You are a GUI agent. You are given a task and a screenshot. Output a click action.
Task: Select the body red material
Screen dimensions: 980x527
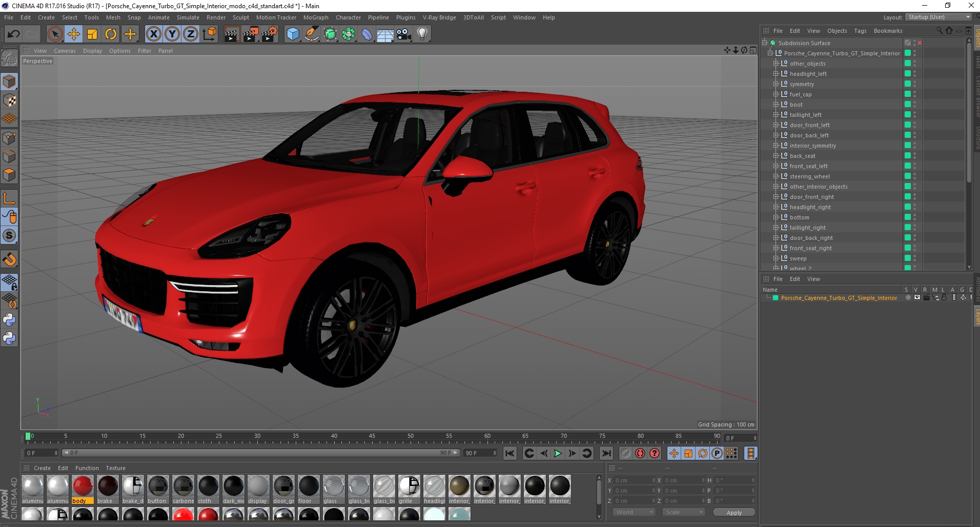point(83,490)
